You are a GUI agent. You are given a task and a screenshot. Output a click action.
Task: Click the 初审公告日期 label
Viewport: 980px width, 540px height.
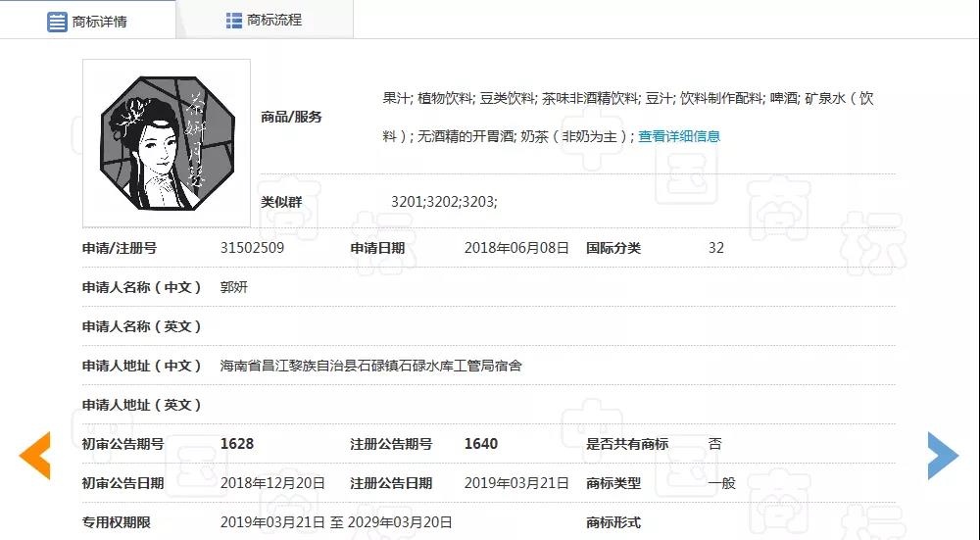(x=123, y=483)
